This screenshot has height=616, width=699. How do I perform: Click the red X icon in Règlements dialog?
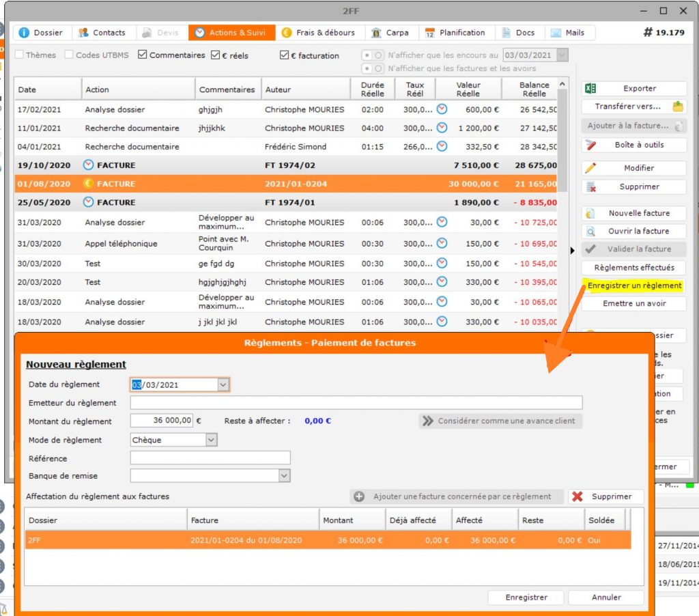[x=577, y=496]
